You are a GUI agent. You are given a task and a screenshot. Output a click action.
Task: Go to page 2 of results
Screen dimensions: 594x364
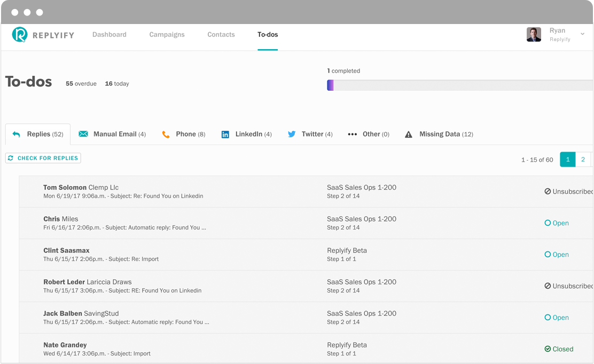coord(583,160)
